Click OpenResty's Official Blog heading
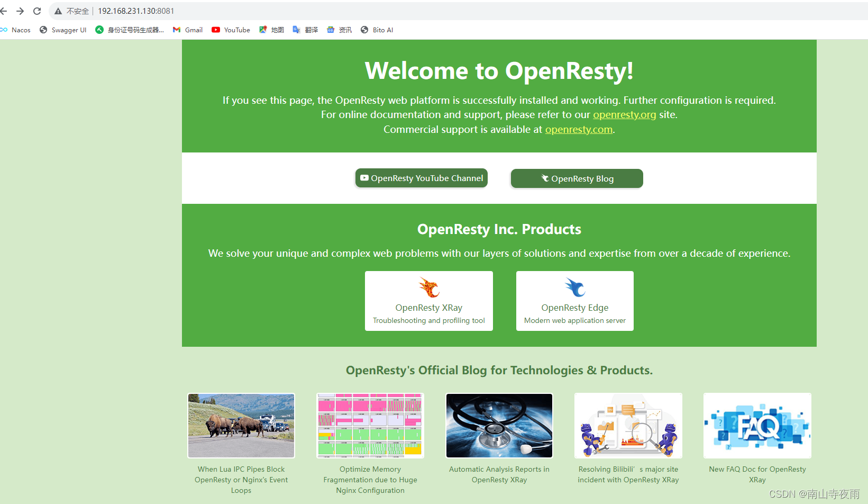This screenshot has width=868, height=504. [499, 370]
